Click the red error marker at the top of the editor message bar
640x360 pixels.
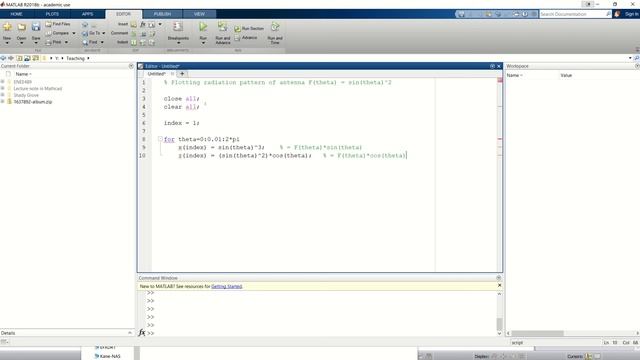[x=500, y=80]
